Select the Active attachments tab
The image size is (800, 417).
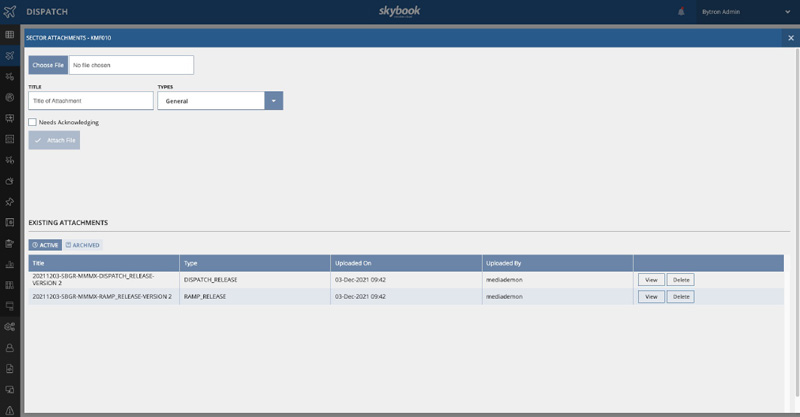[x=45, y=245]
